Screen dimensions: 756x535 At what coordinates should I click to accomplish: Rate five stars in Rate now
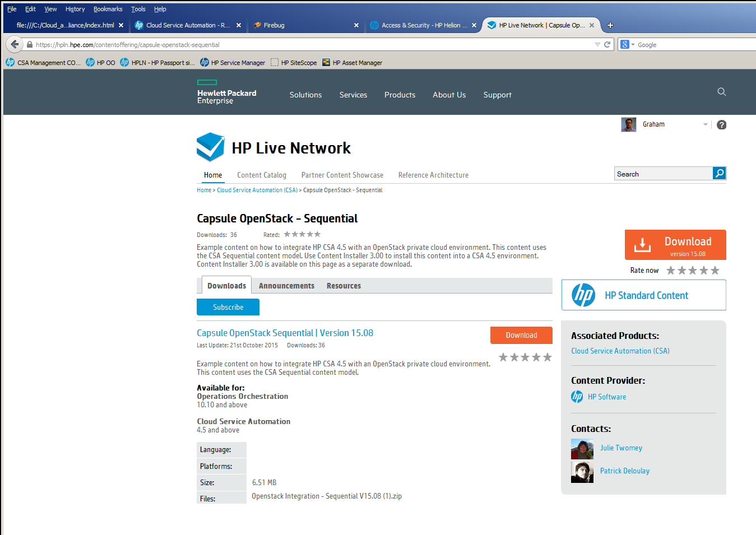coord(715,271)
